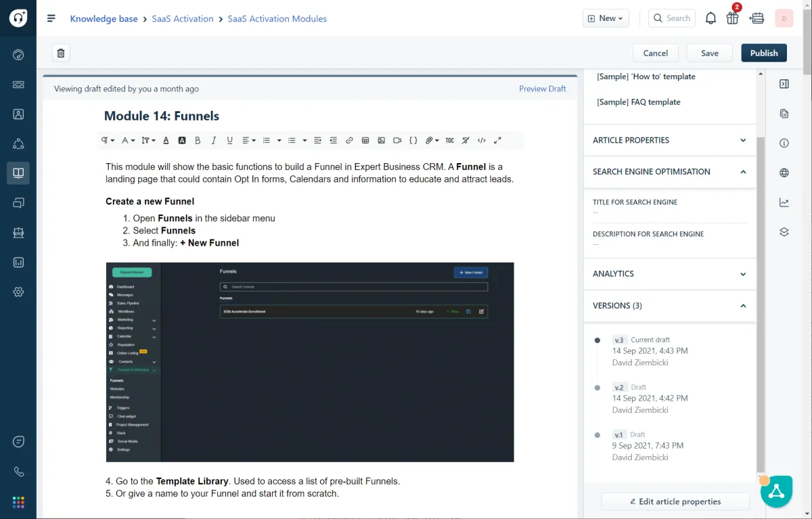Click Preview Draft link
The image size is (812, 519).
pyautogui.click(x=542, y=89)
